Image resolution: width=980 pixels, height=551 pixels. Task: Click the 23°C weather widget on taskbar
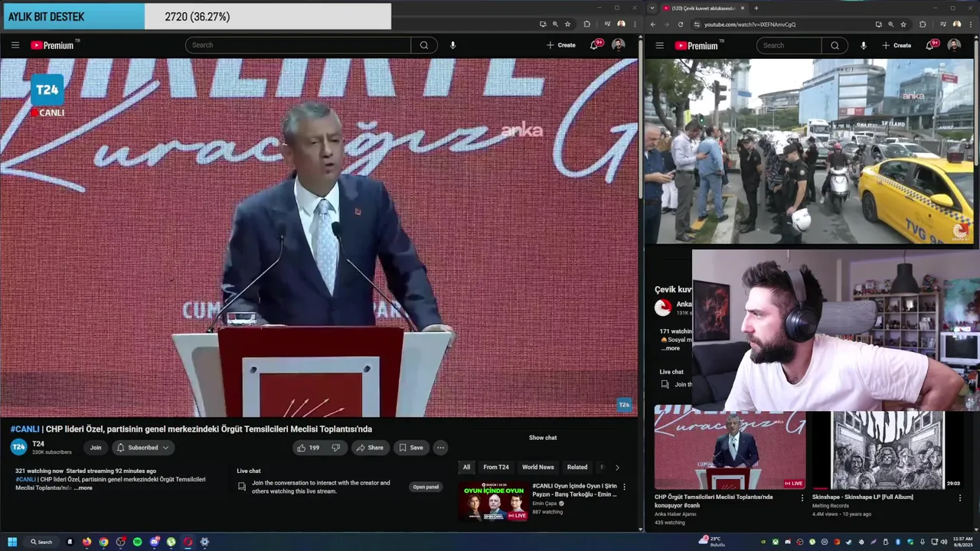pyautogui.click(x=712, y=542)
